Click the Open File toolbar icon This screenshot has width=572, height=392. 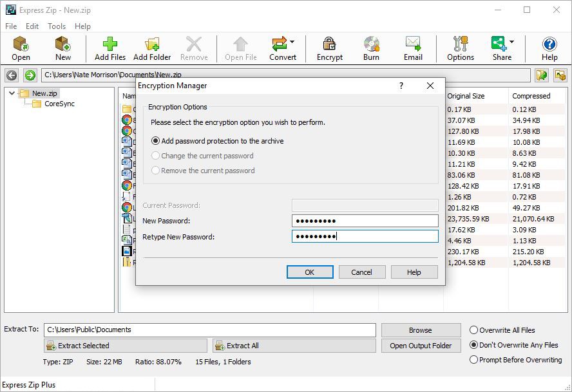[241, 44]
